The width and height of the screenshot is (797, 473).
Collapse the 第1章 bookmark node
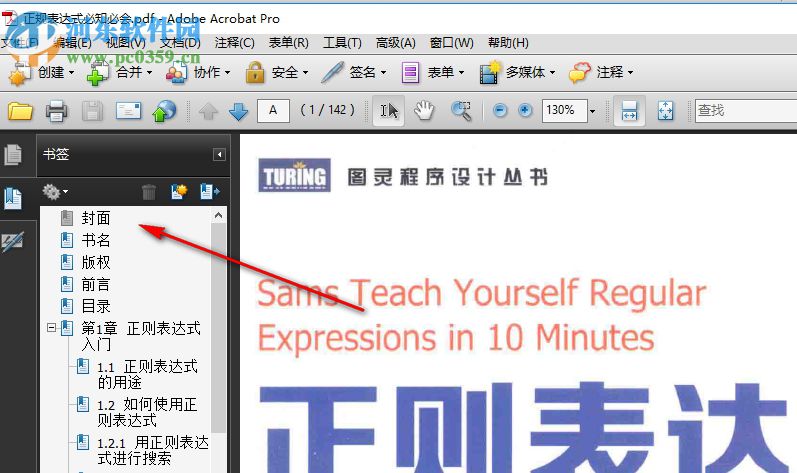(51, 328)
